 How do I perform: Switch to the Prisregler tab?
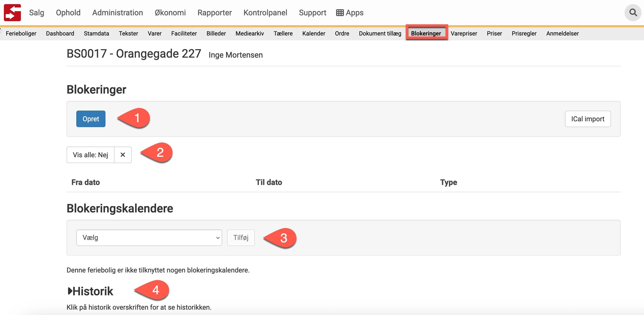click(x=524, y=33)
